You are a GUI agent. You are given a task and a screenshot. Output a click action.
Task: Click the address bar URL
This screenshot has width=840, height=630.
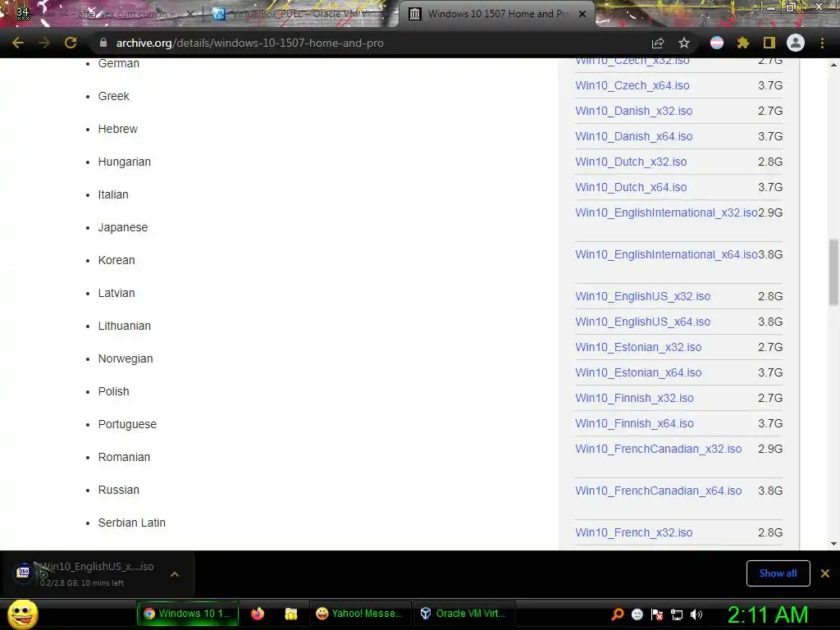point(249,43)
